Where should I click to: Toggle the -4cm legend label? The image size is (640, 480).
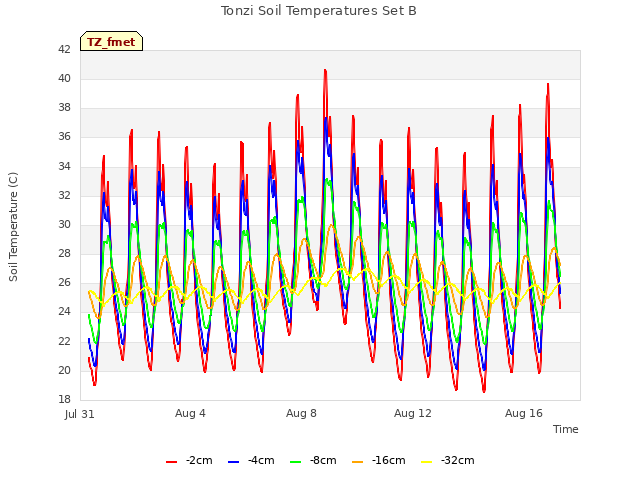261,461
